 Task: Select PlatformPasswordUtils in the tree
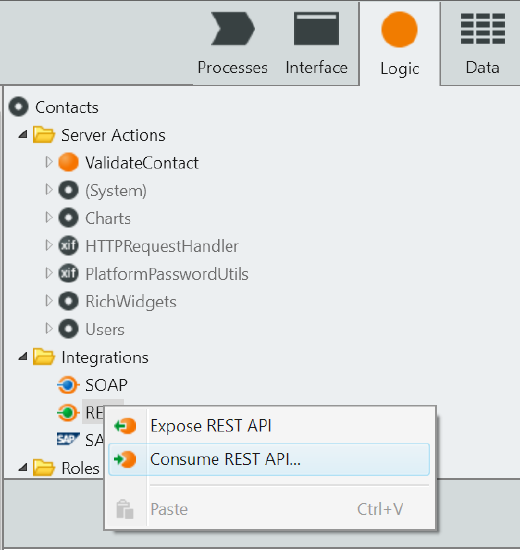pos(167,274)
